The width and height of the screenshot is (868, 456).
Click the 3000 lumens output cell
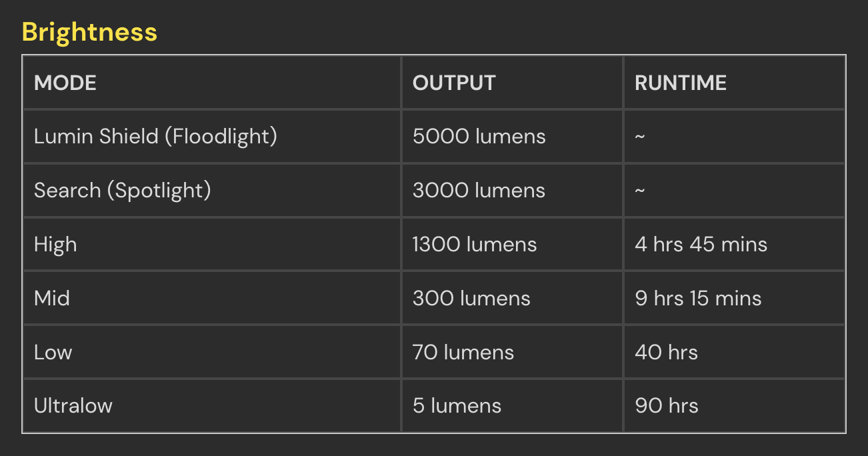coord(512,191)
